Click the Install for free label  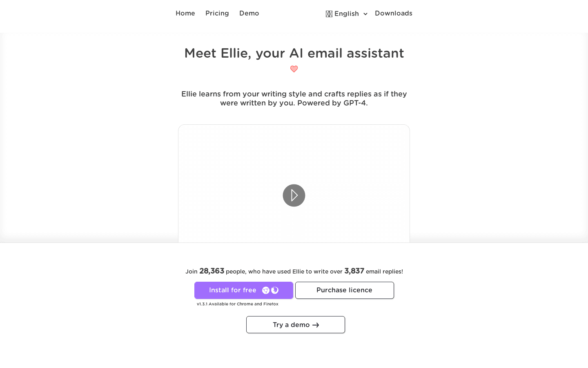[x=233, y=290]
